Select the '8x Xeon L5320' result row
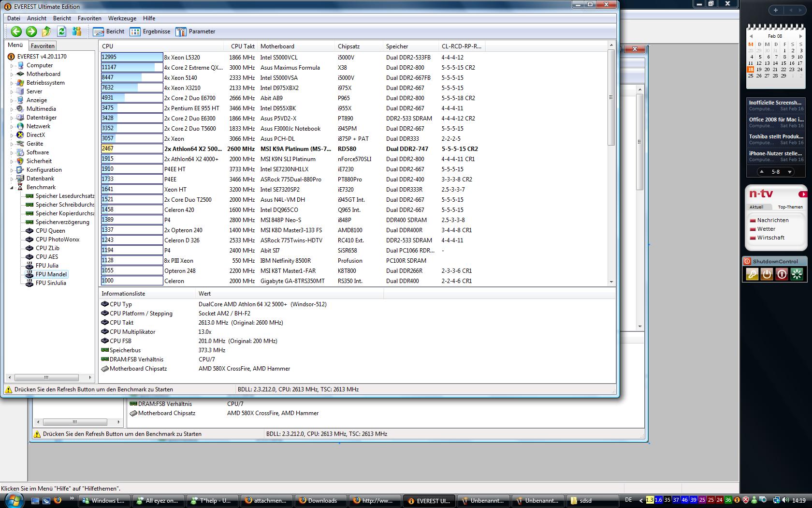The height and width of the screenshot is (508, 812). pyautogui.click(x=292, y=57)
